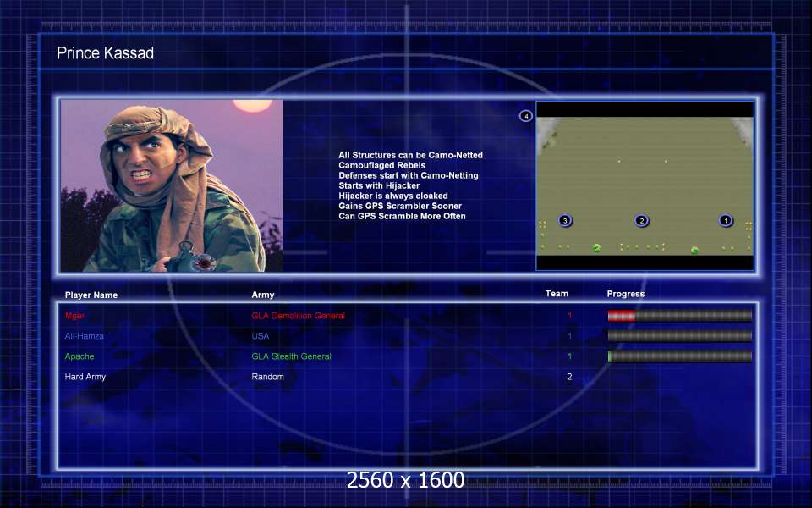Click team number 1 in the Mger row

pos(569,316)
